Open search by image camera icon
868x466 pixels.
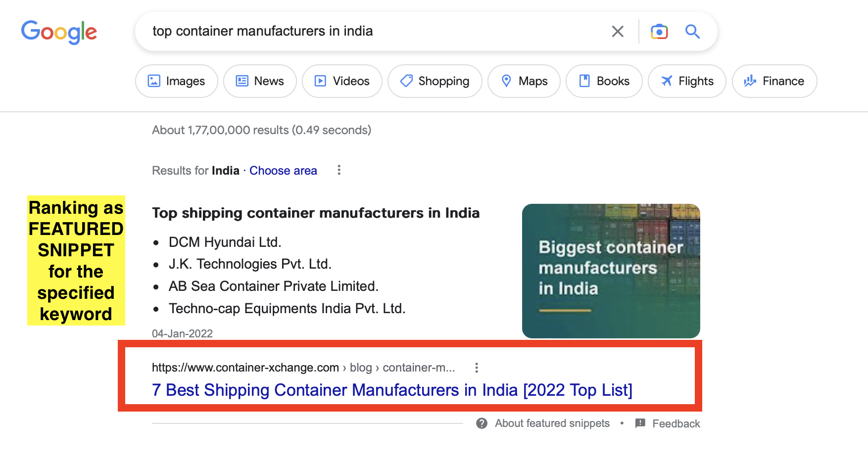coord(659,32)
